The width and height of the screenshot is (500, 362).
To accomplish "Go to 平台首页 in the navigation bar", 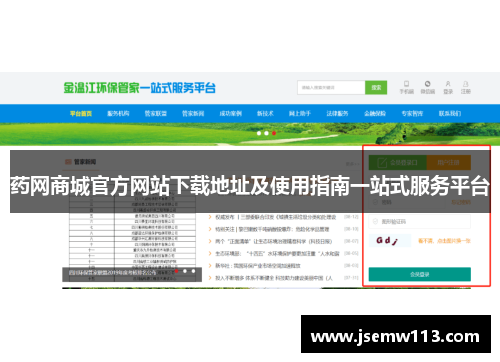I will [x=81, y=114].
